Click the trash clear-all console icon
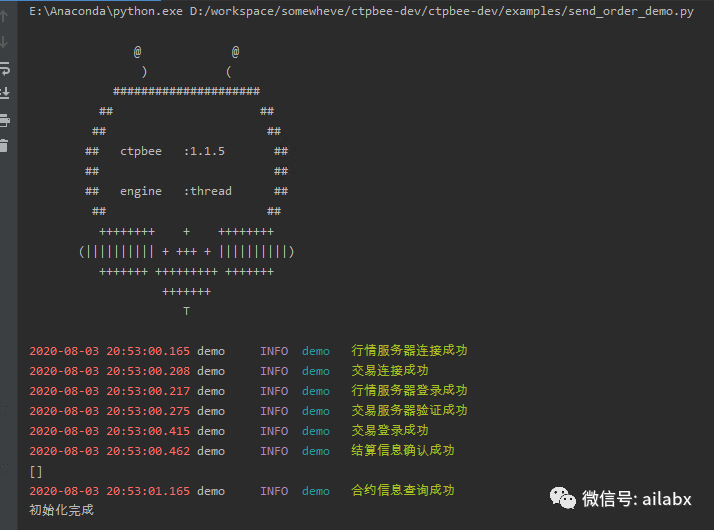Image resolution: width=714 pixels, height=530 pixels. click(4, 146)
